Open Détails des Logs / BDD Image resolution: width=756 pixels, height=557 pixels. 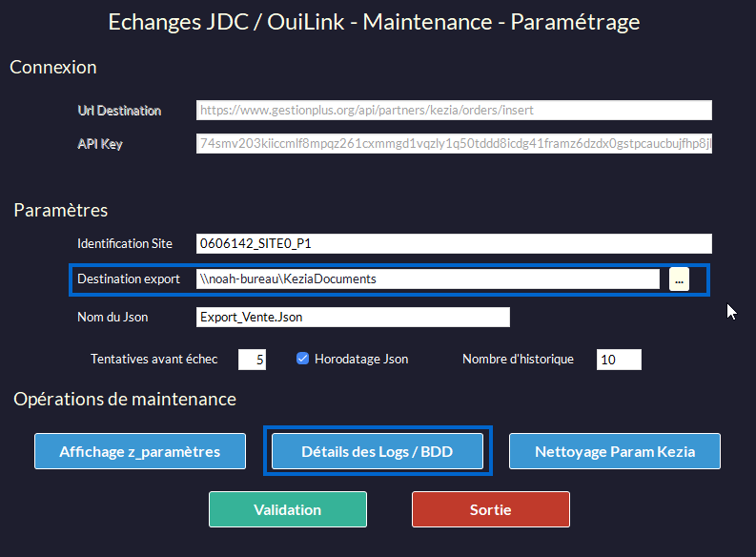click(378, 451)
